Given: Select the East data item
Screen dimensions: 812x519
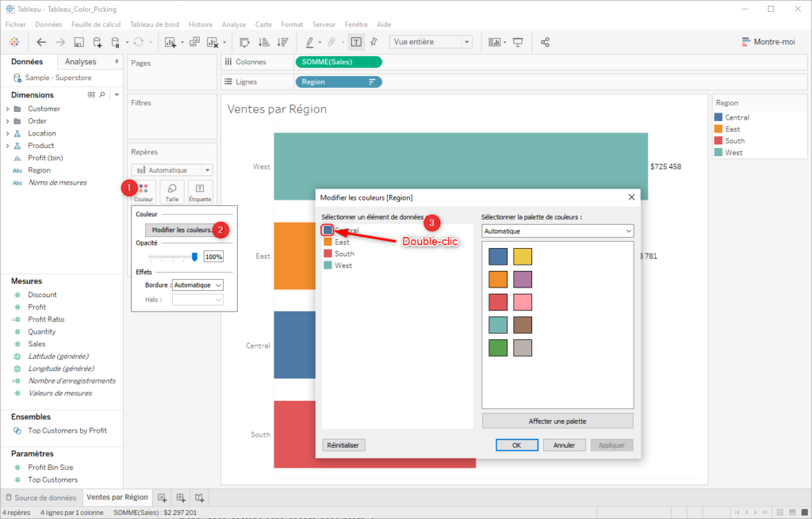Looking at the screenshot, I should pos(342,242).
